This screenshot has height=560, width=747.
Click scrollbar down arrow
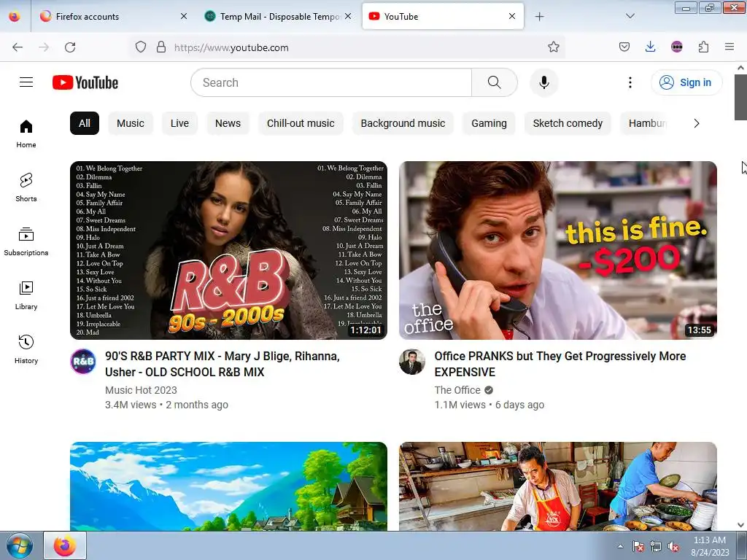click(740, 525)
